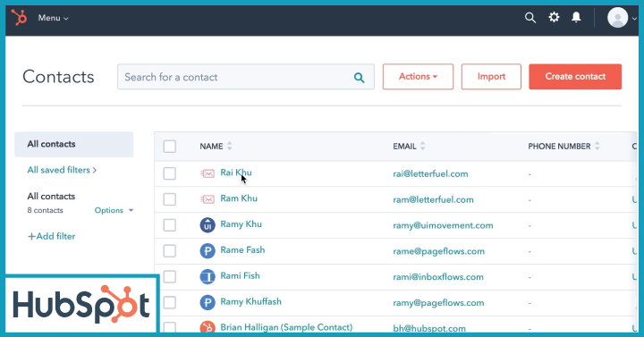This screenshot has width=644, height=337.
Task: Click P avatar icon beside Rame Fash
Action: 208,251
